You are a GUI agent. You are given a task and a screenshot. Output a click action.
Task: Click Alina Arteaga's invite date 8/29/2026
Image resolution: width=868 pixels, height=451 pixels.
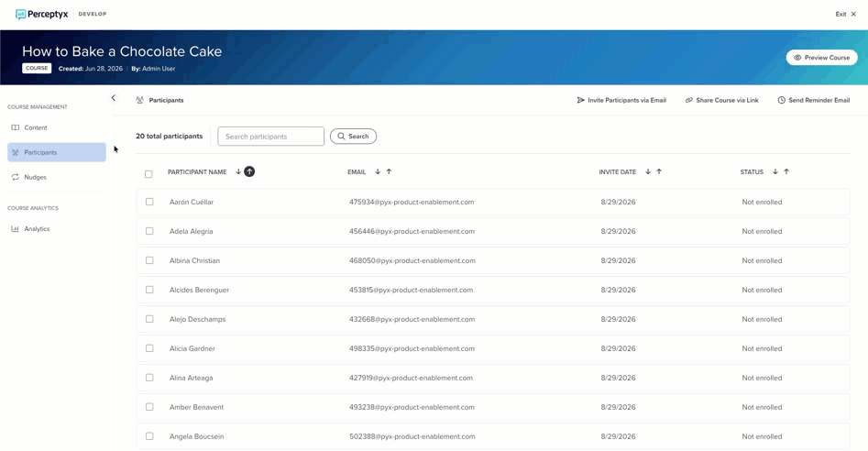click(619, 378)
